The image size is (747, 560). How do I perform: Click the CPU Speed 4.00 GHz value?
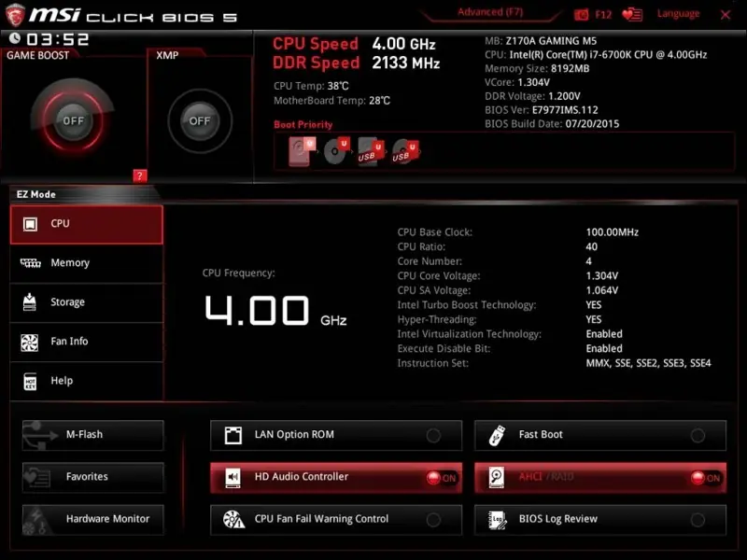pyautogui.click(x=403, y=44)
